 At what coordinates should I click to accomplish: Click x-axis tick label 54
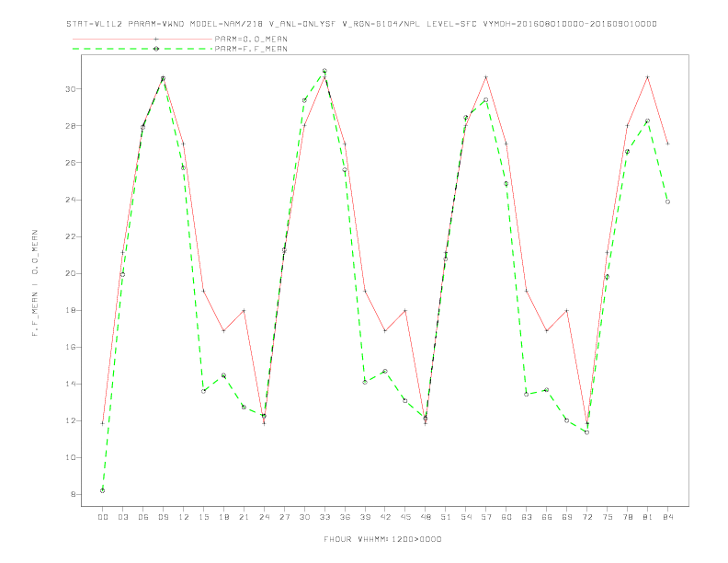(x=466, y=517)
